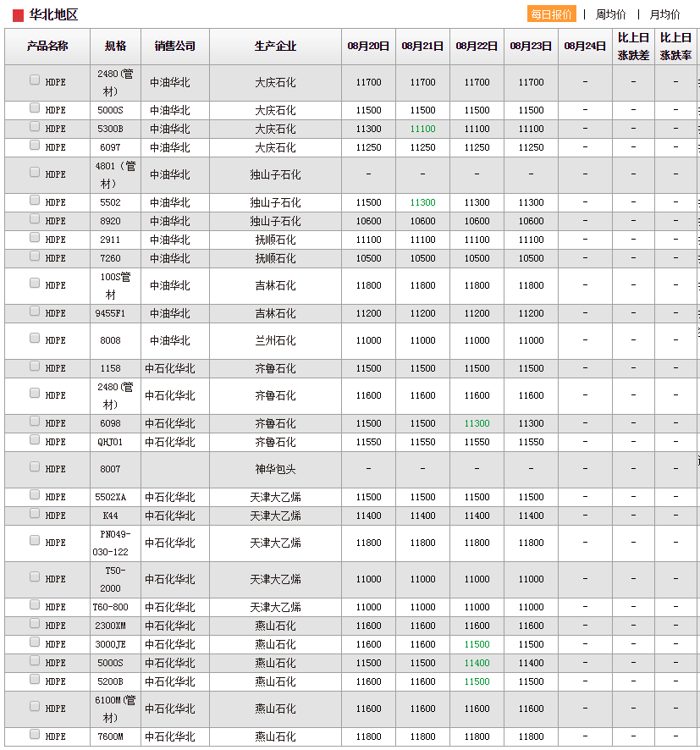
Task: Click 11550 under 08月21日 in QHJ01 row
Action: point(422,443)
